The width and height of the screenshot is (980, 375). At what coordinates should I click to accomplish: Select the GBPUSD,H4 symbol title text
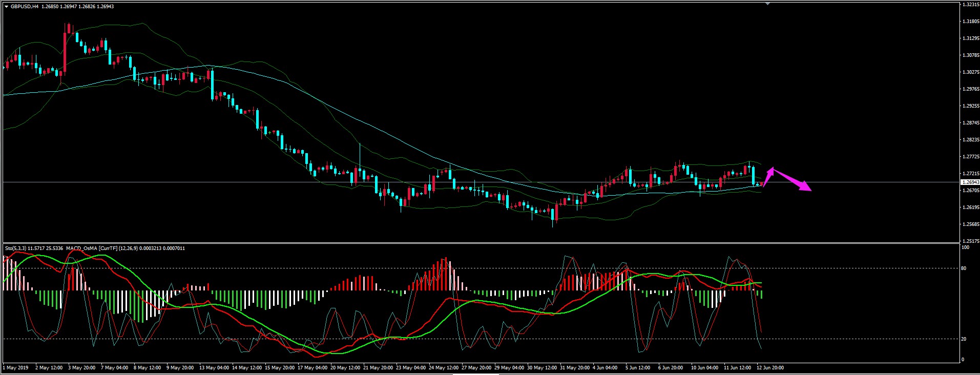25,7
